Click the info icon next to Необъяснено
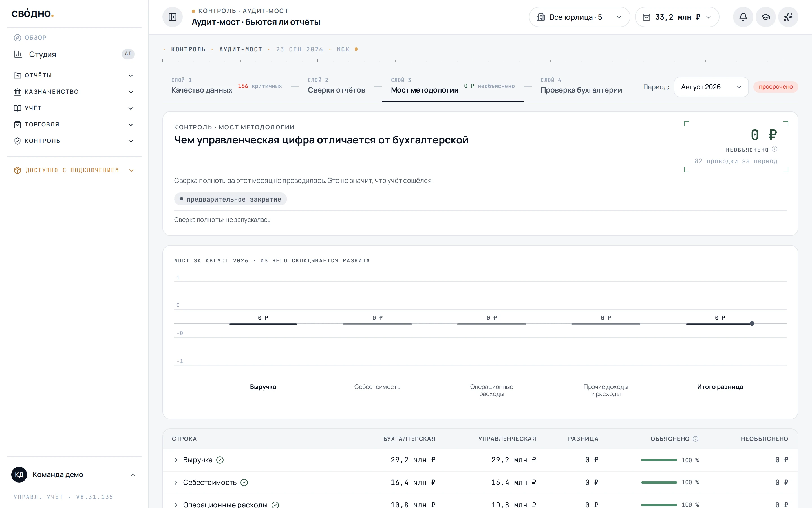 (775, 149)
